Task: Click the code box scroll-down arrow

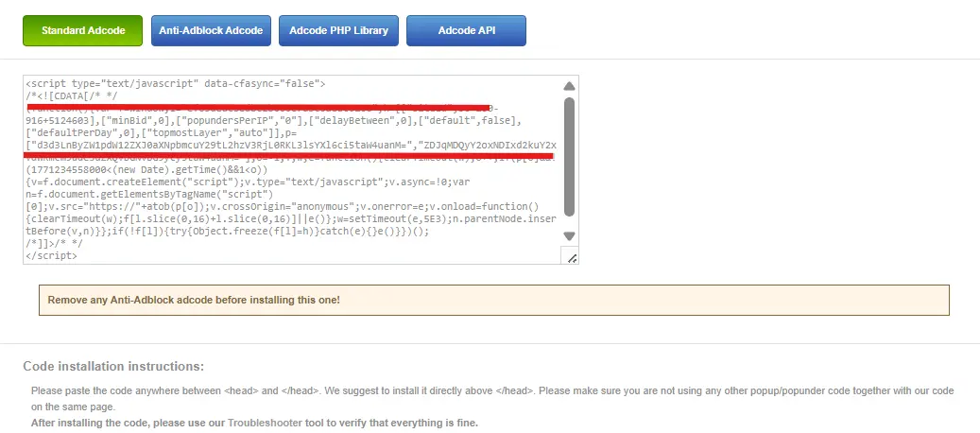Action: [x=569, y=236]
